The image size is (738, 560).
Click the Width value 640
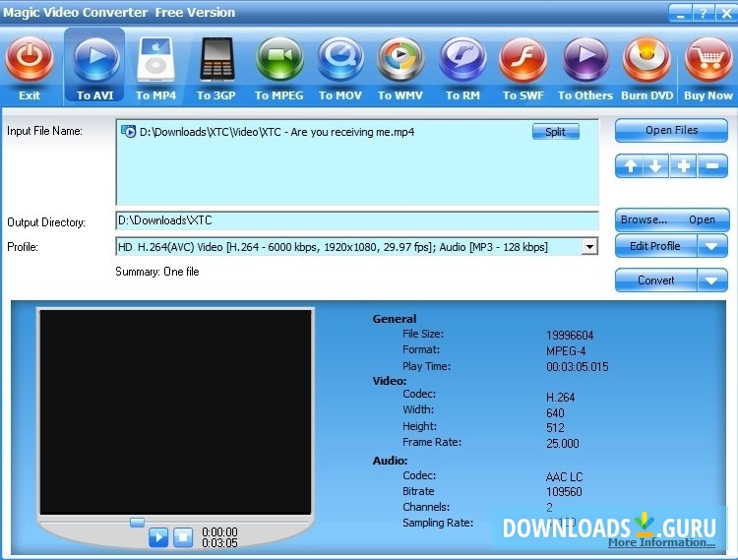pyautogui.click(x=555, y=412)
